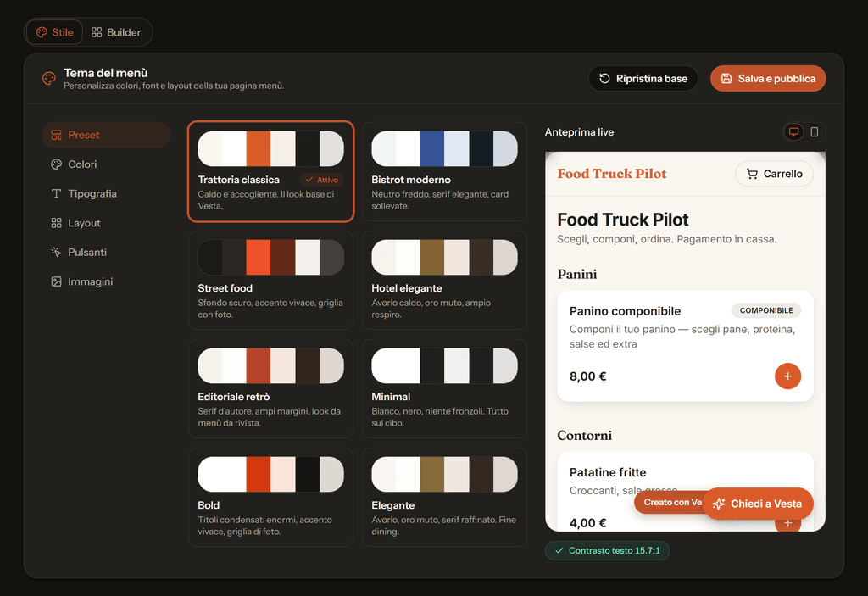Click the Pulsanti cursor-click icon
This screenshot has height=596, width=868.
coord(57,253)
